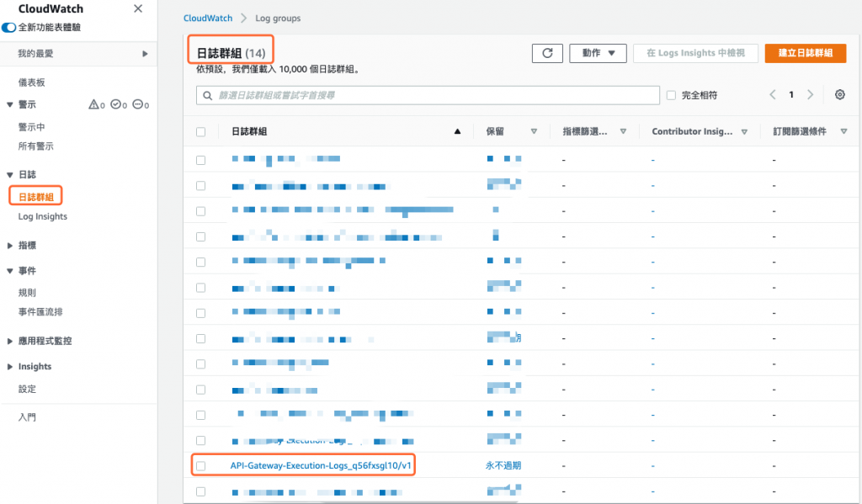
Task: Refresh the log groups list
Action: (x=547, y=53)
